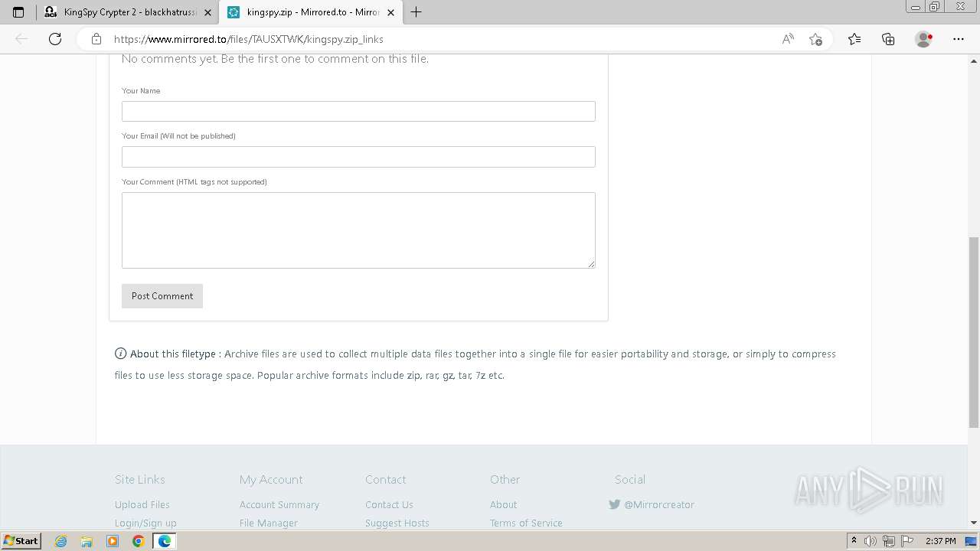Open the Windows Start button

click(x=21, y=541)
